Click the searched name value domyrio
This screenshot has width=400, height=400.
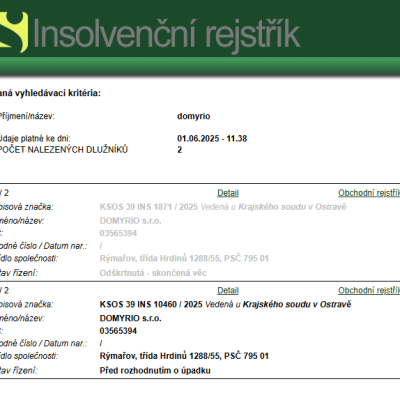click(x=194, y=116)
